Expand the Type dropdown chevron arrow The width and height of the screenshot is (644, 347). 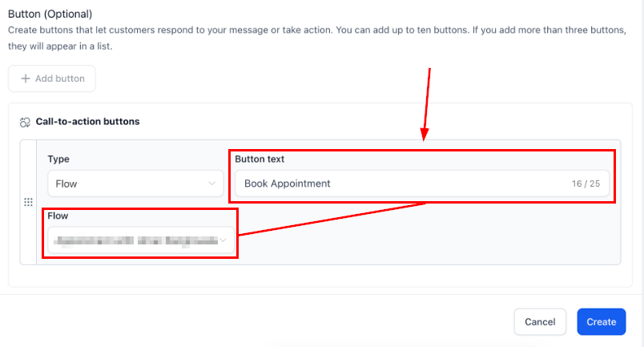tap(212, 184)
